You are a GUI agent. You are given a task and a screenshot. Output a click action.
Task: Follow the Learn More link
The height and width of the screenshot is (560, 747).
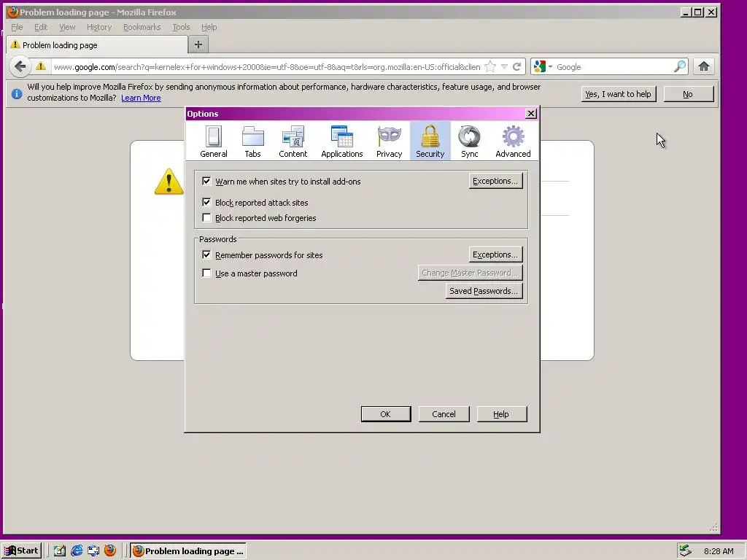[141, 98]
